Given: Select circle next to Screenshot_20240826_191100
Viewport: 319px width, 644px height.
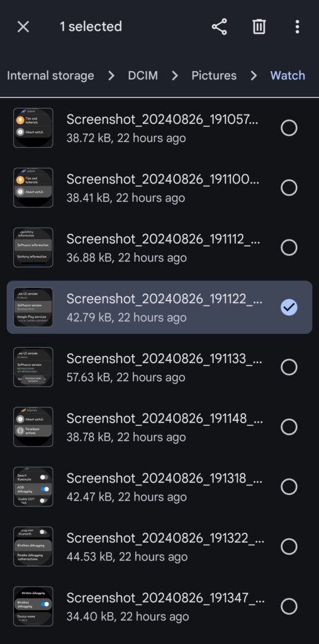Looking at the screenshot, I should pos(289,187).
